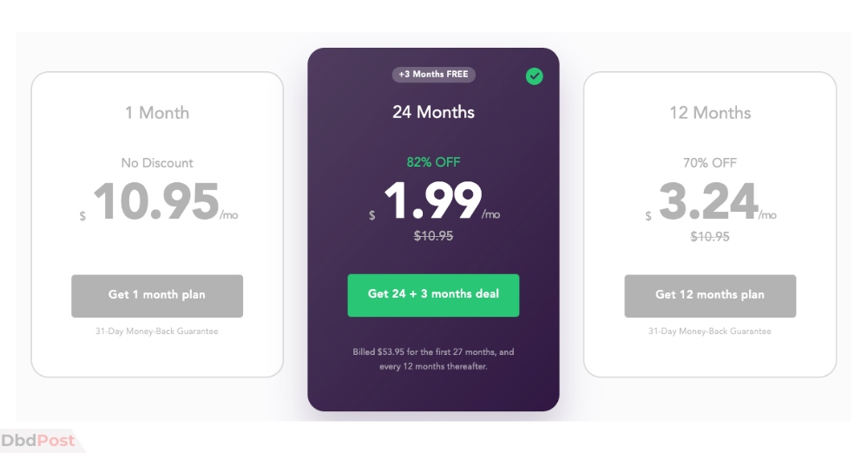Viewport: 868px width, 453px height.
Task: Click the money-back guarantee text under 1 month plan
Action: coord(157,332)
